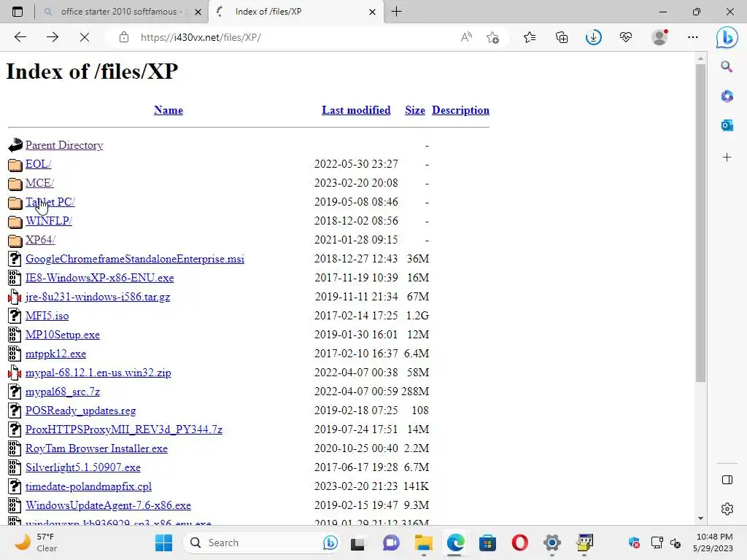Sort listing by Last modified header
Image resolution: width=747 pixels, height=560 pixels.
pos(356,110)
